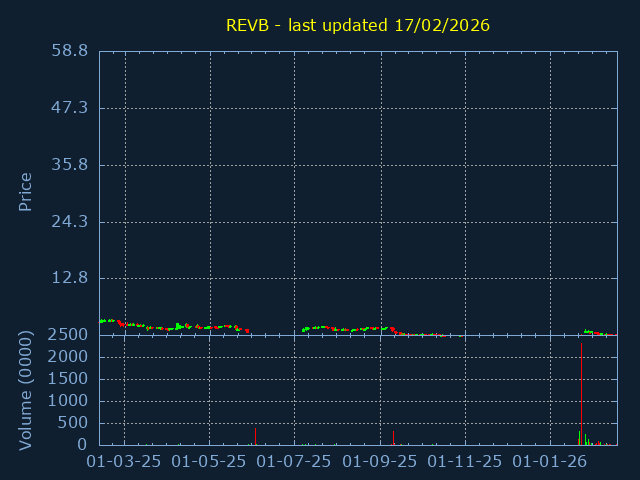This screenshot has width=640, height=480.
Task: Click the 35.8 price axis value
Action: 70,165
